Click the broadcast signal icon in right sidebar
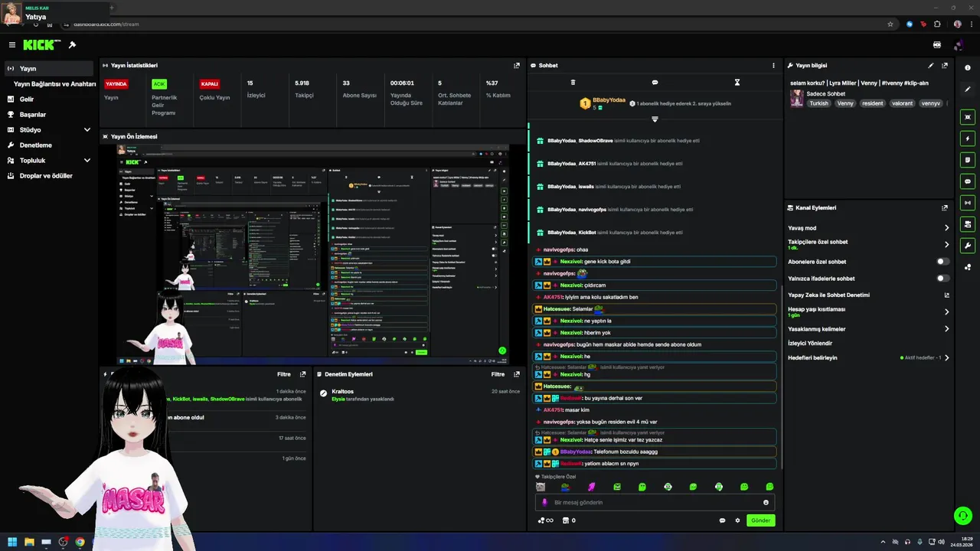 coord(968,203)
